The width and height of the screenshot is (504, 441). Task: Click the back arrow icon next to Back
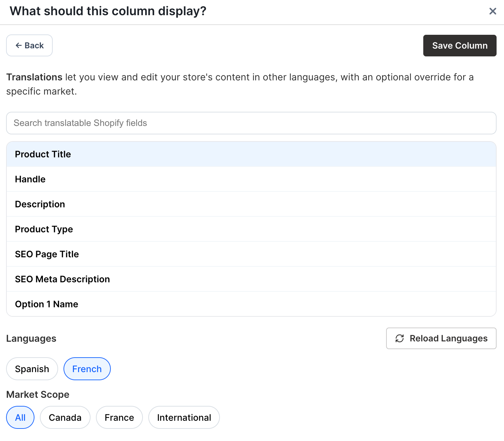click(x=19, y=45)
